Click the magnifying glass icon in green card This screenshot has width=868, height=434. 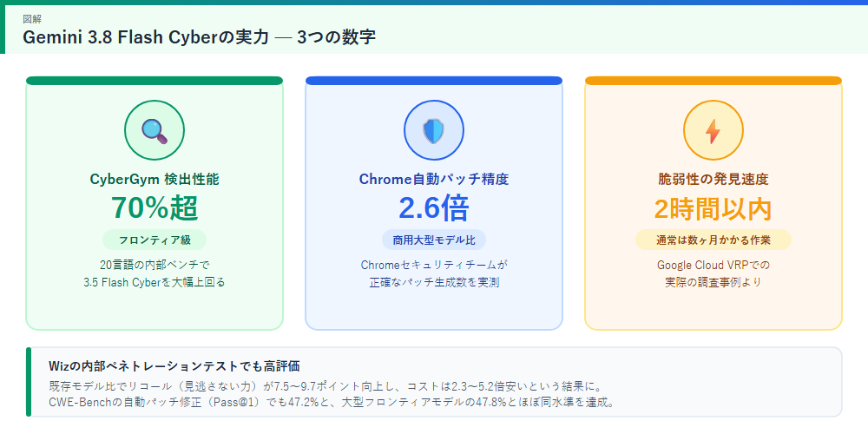click(x=155, y=131)
